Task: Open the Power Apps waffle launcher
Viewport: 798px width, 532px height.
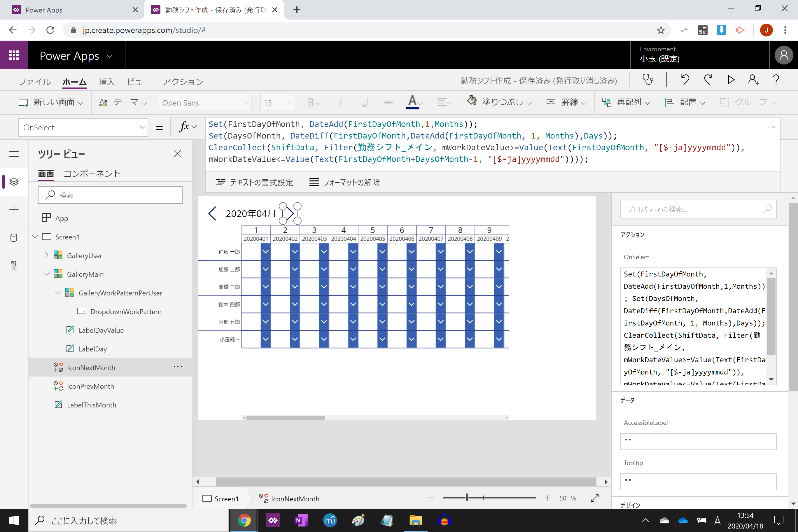Action: (x=14, y=55)
